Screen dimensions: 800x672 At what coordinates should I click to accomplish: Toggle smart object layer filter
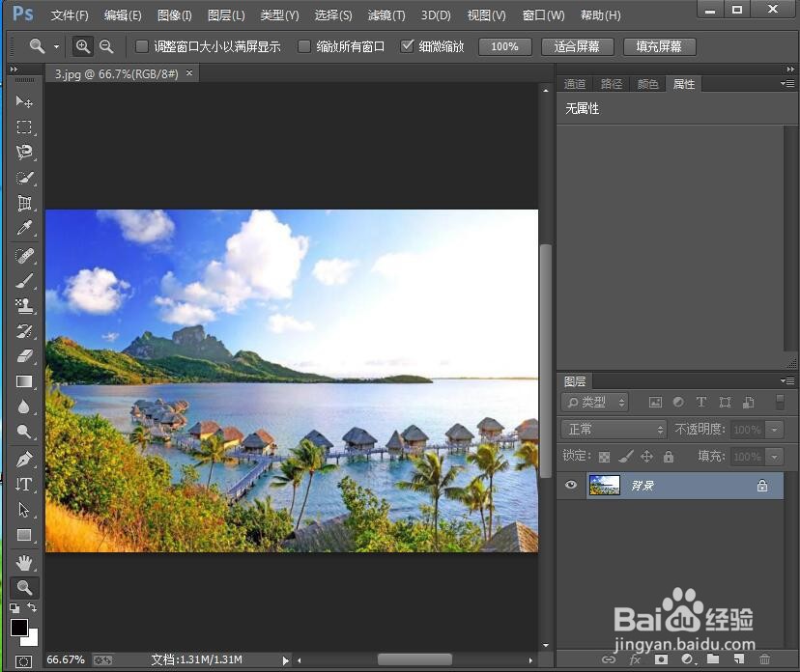749,403
